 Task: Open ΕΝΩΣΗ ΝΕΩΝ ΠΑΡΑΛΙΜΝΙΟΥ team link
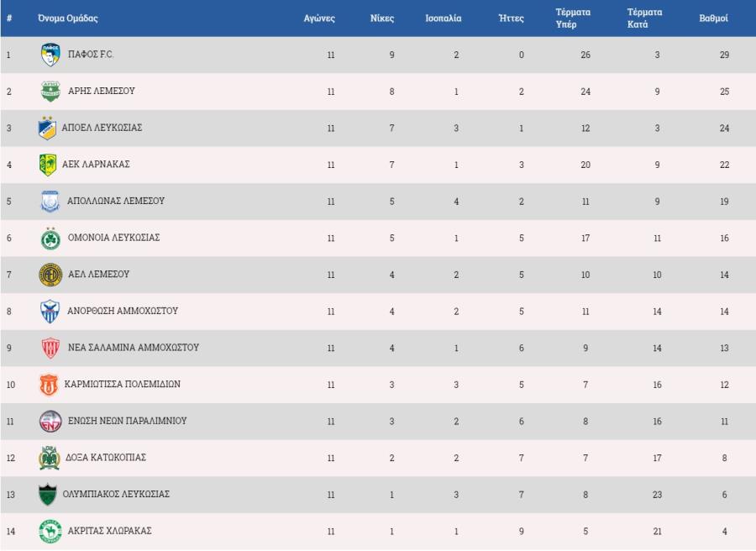coord(128,420)
